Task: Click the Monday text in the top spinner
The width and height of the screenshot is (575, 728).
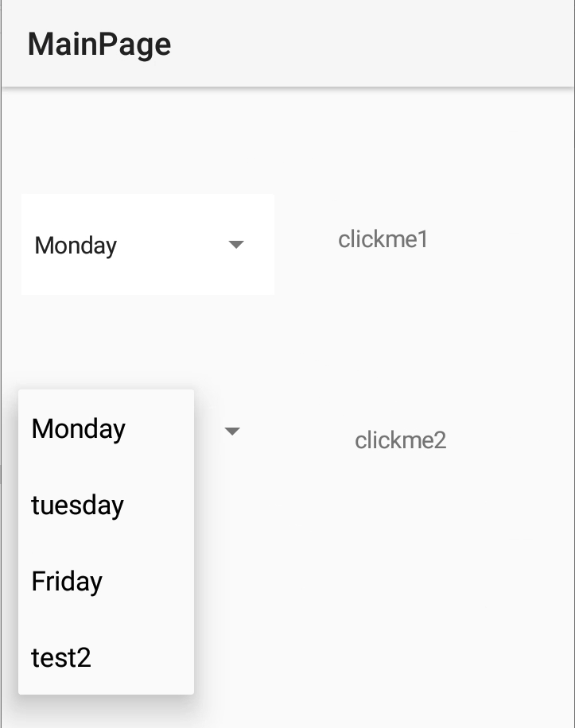Action: (x=76, y=246)
